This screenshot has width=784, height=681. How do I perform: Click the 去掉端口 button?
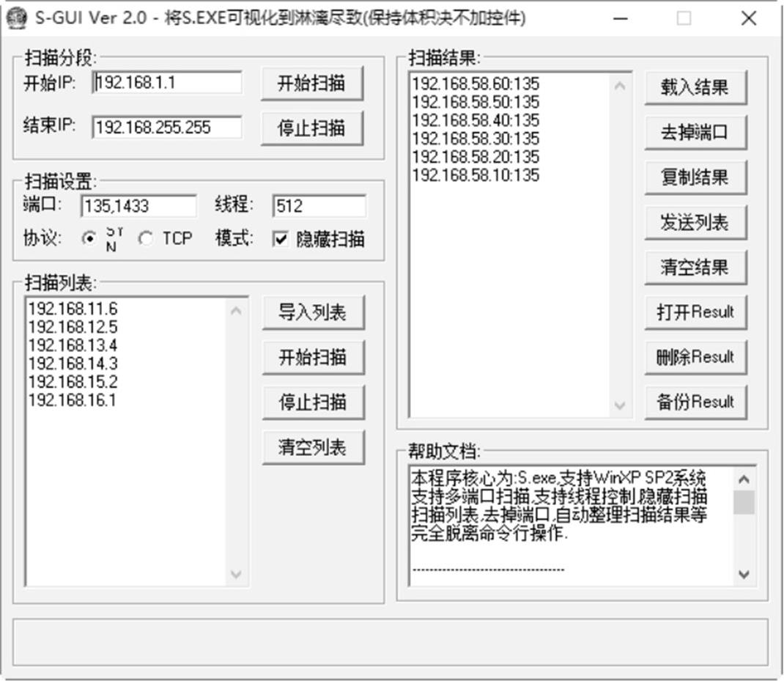point(695,133)
